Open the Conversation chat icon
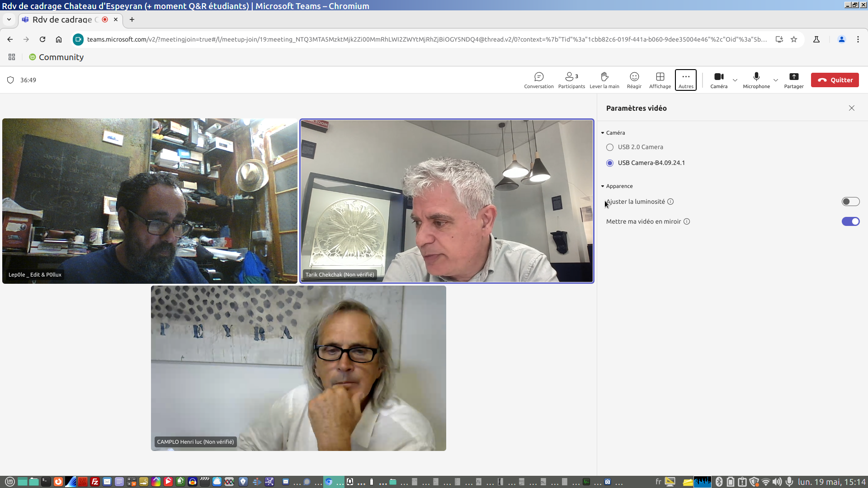This screenshot has height=488, width=868. click(538, 80)
